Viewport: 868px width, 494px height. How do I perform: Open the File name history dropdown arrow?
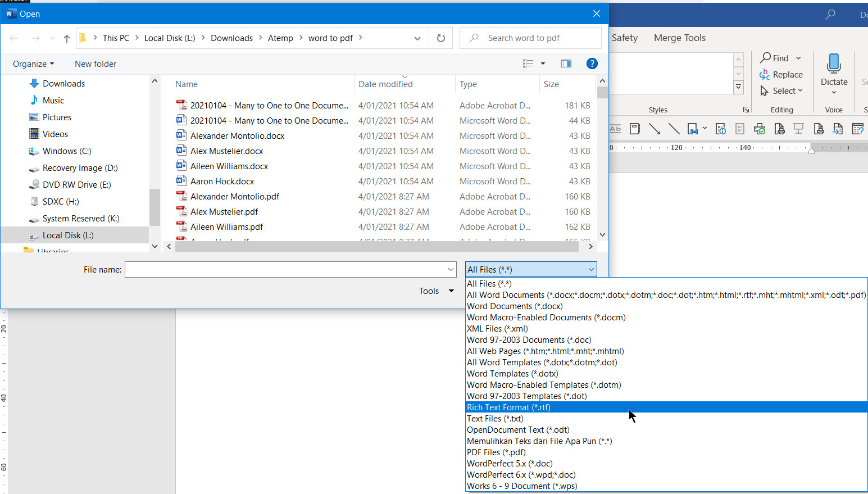[451, 270]
